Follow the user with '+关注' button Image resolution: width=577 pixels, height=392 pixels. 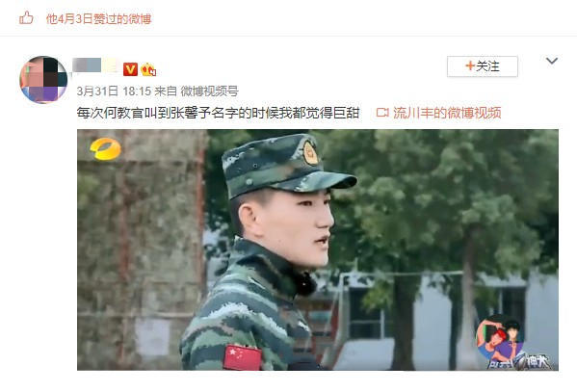coord(483,66)
